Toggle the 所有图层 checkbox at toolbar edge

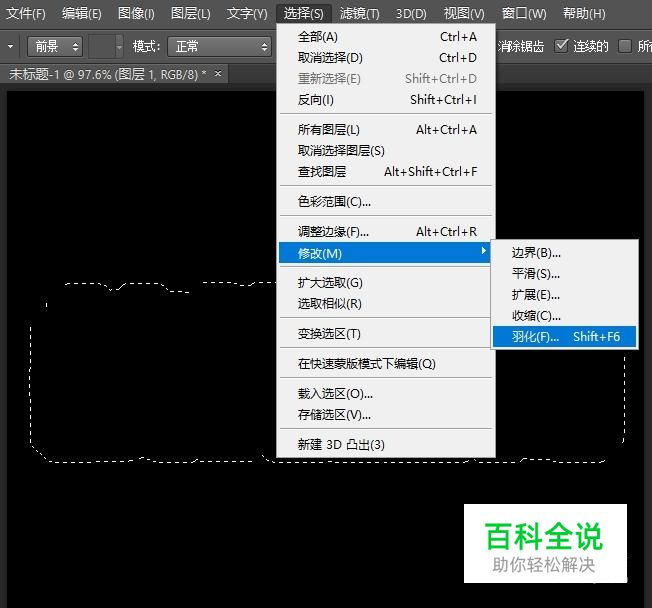(625, 46)
